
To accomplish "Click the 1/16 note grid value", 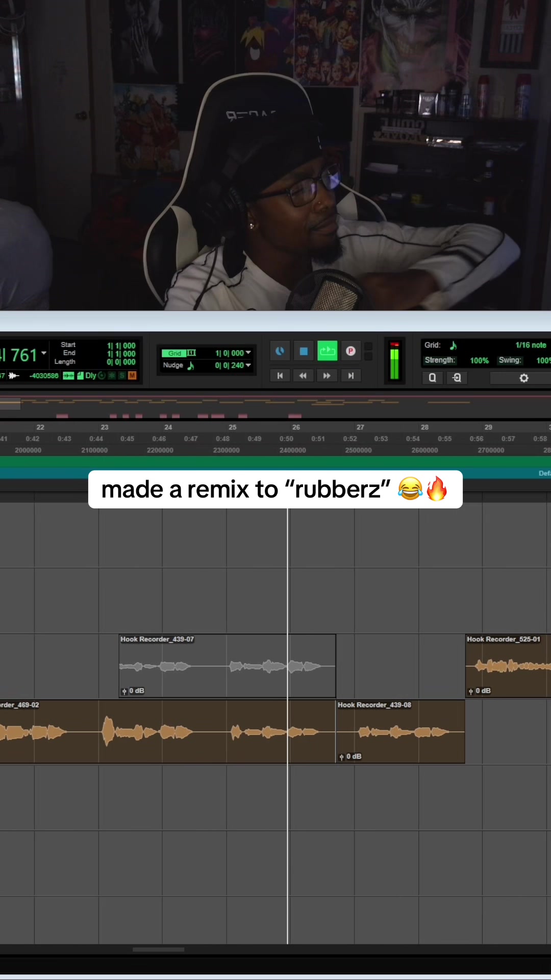I will (x=531, y=346).
